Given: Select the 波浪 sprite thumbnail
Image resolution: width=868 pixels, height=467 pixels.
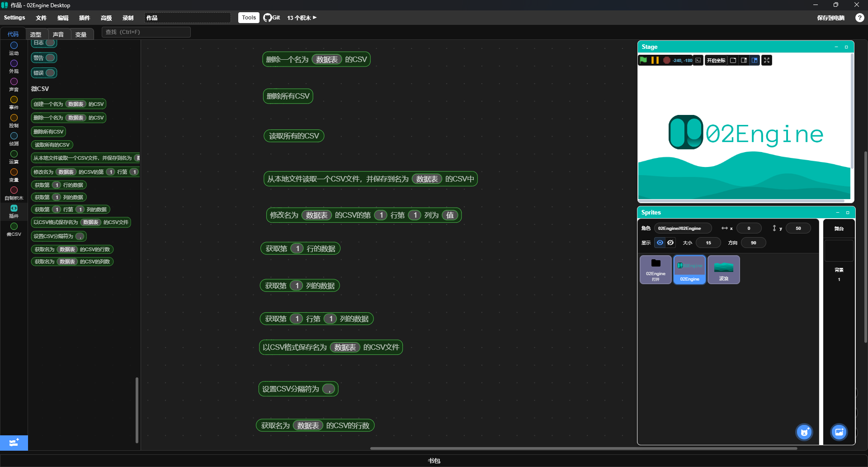Looking at the screenshot, I should click(723, 270).
